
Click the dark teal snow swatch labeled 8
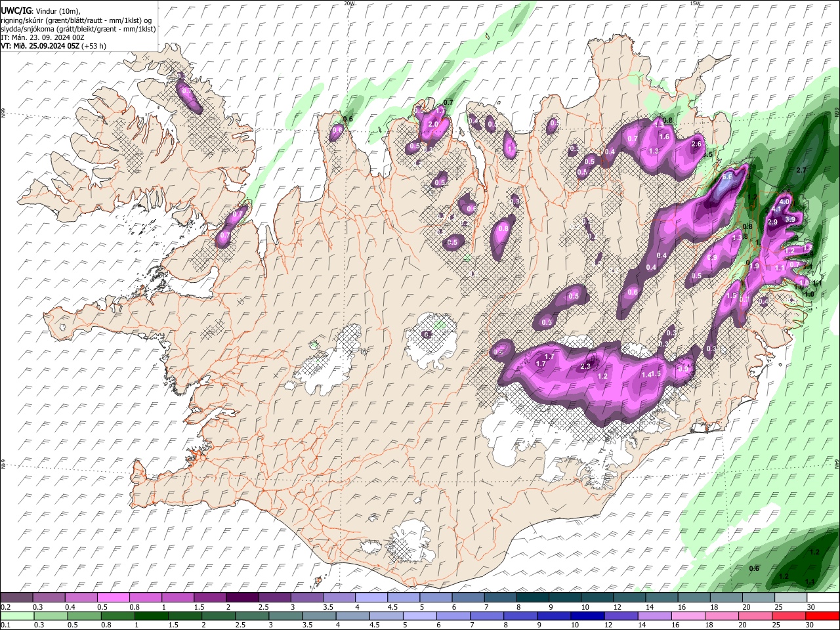pyautogui.click(x=533, y=597)
